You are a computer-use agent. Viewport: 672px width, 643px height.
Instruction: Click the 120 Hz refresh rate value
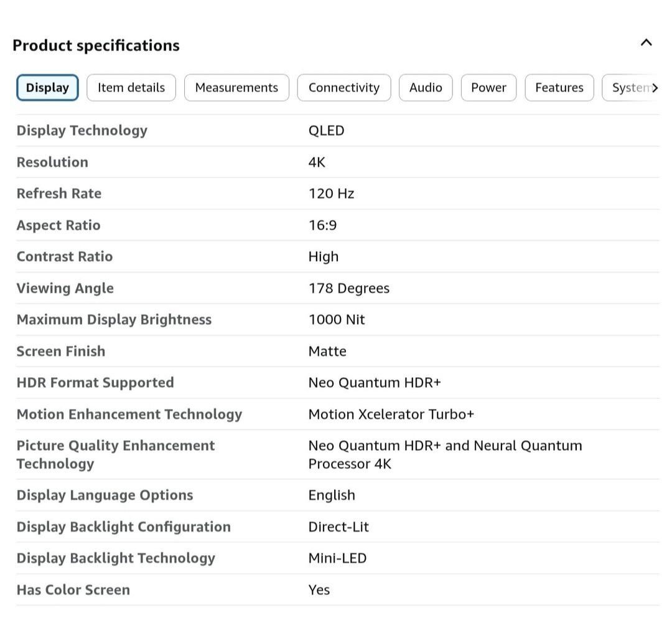click(331, 194)
